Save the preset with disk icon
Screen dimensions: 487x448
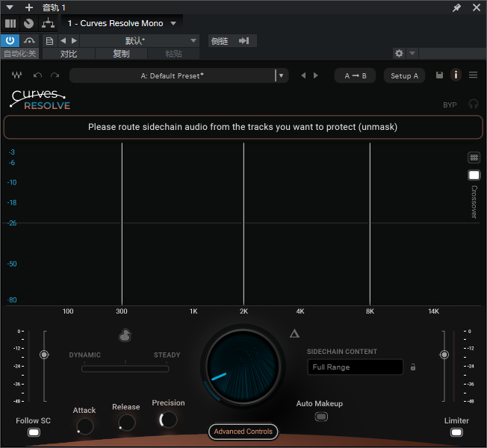439,75
